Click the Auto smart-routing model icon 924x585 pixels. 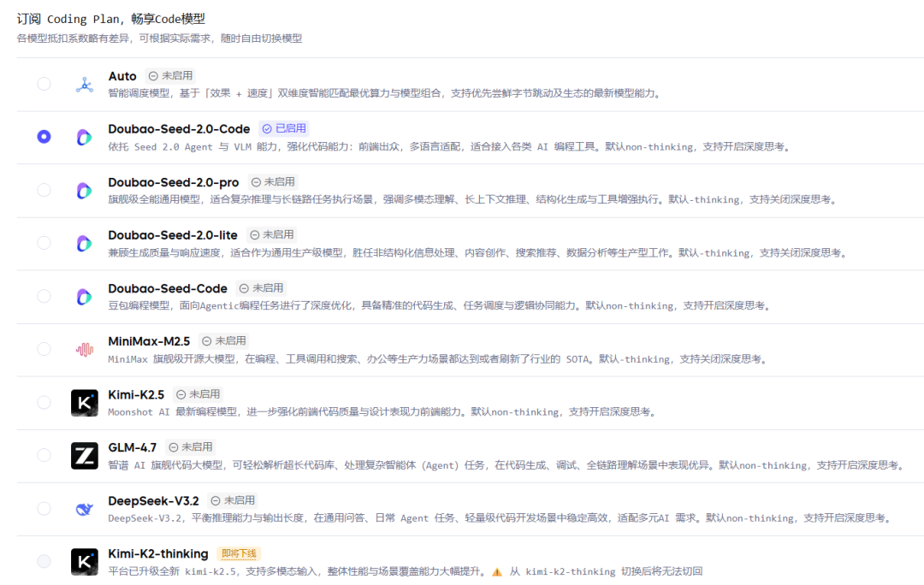(84, 84)
